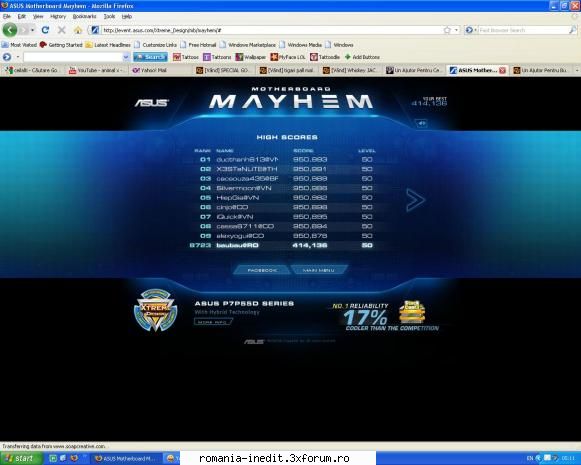Select the bold 414,136 score in the bottom row
The height and width of the screenshot is (465, 581).
pyautogui.click(x=310, y=245)
